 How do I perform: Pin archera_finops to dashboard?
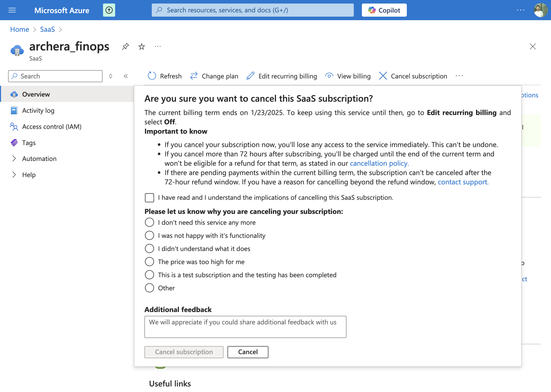(125, 46)
